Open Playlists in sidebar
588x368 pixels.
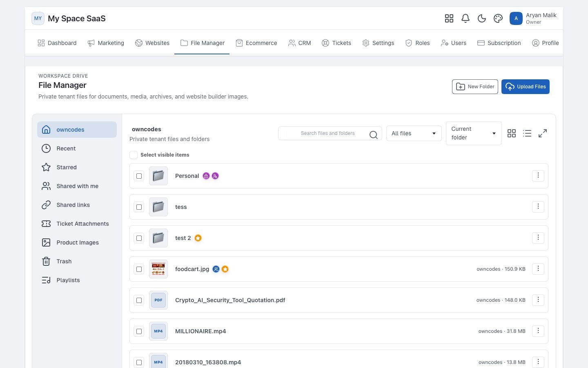click(x=77, y=280)
